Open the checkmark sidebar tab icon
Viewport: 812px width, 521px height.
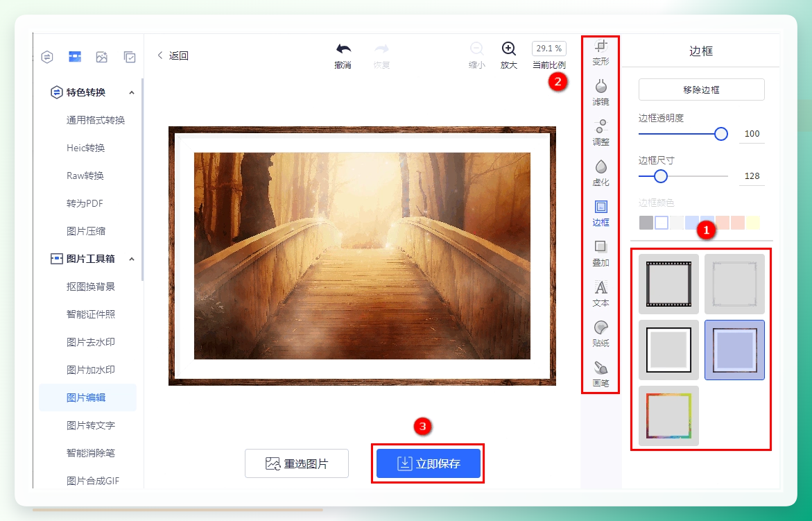coord(130,56)
